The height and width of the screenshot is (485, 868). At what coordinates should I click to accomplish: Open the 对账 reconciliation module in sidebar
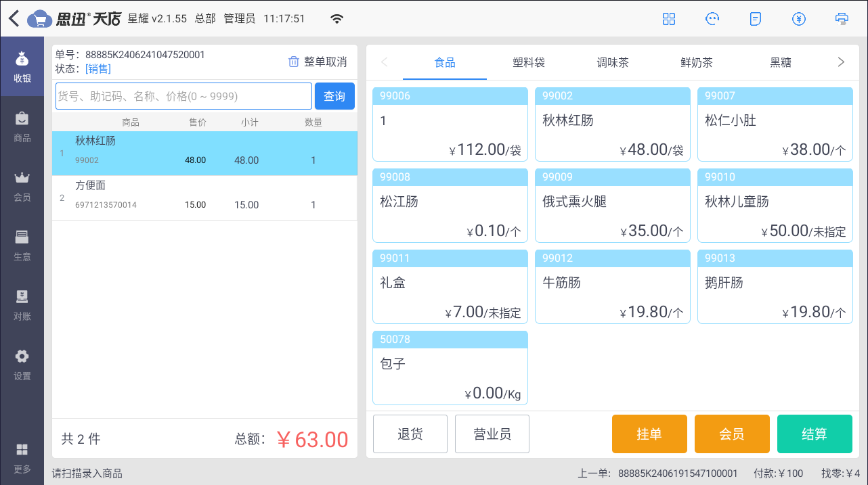click(x=22, y=306)
